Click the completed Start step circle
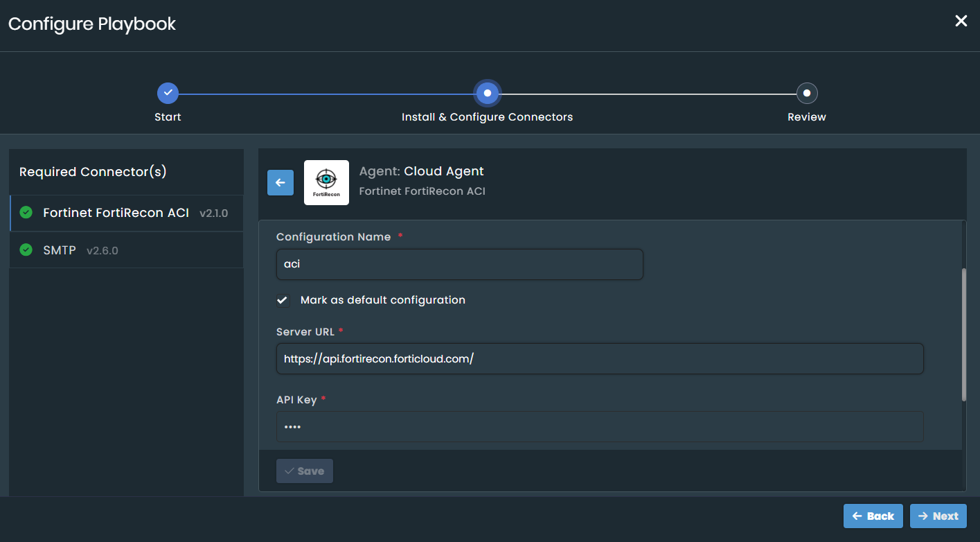Viewport: 980px width, 542px height. 168,93
